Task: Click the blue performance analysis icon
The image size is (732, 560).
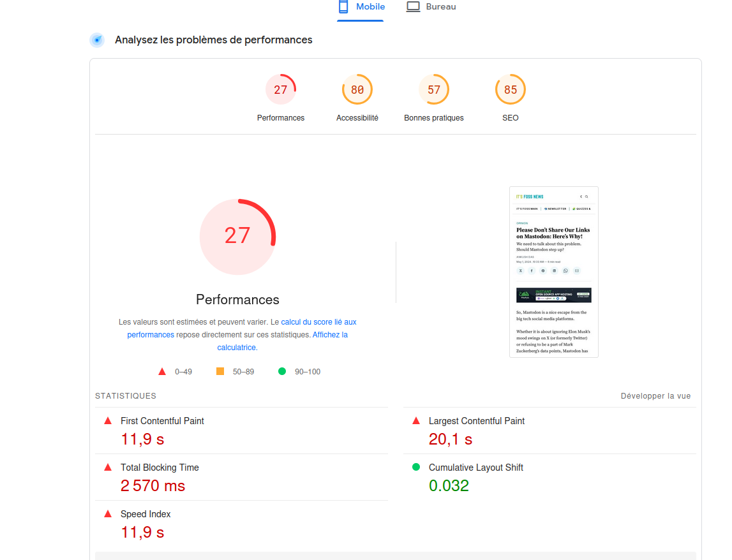Action: [97, 40]
